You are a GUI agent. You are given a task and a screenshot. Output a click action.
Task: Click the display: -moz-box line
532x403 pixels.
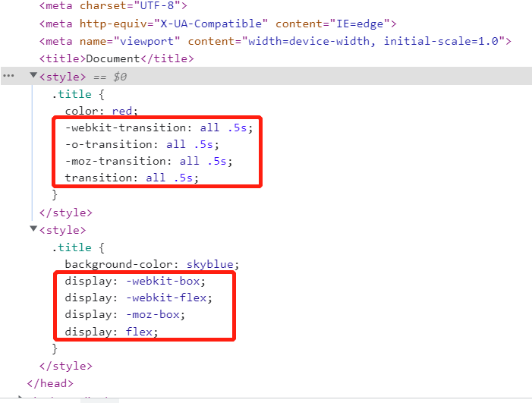tap(125, 314)
